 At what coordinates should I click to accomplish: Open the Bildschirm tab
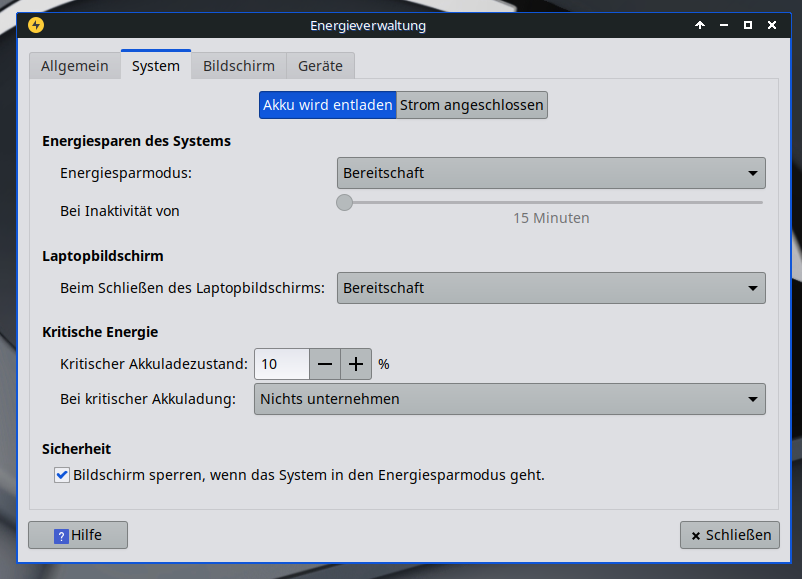[239, 66]
